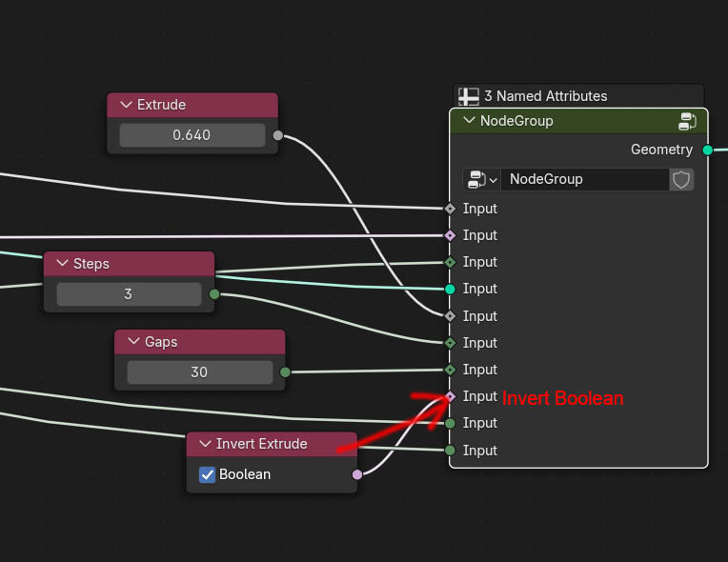Collapse the Invert Extrude node
The image size is (728, 562).
pyautogui.click(x=205, y=444)
